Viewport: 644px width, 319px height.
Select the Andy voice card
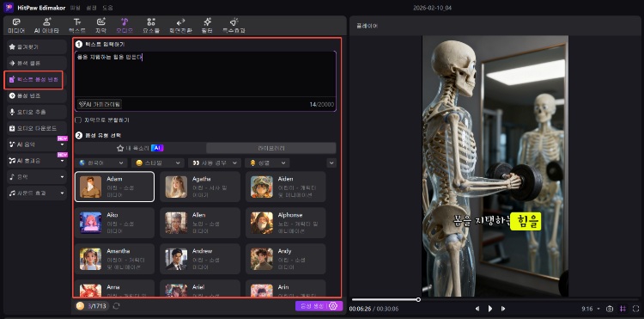pos(285,259)
